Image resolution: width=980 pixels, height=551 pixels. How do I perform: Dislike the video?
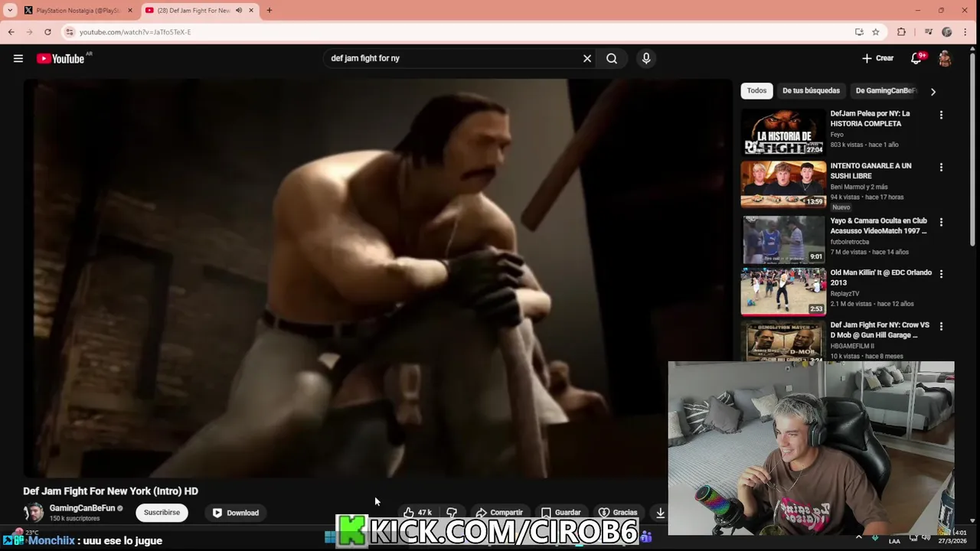point(452,513)
